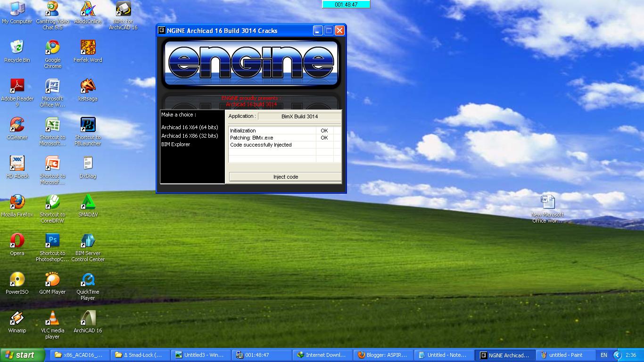
Task: Open Adobe Reader 9 shortcut
Action: click(17, 93)
